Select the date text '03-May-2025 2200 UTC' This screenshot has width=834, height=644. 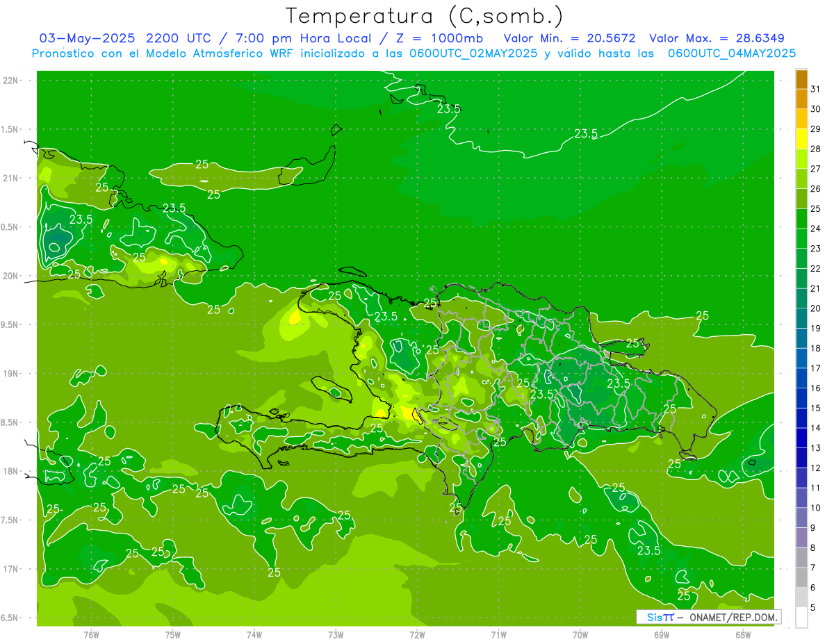click(x=124, y=38)
